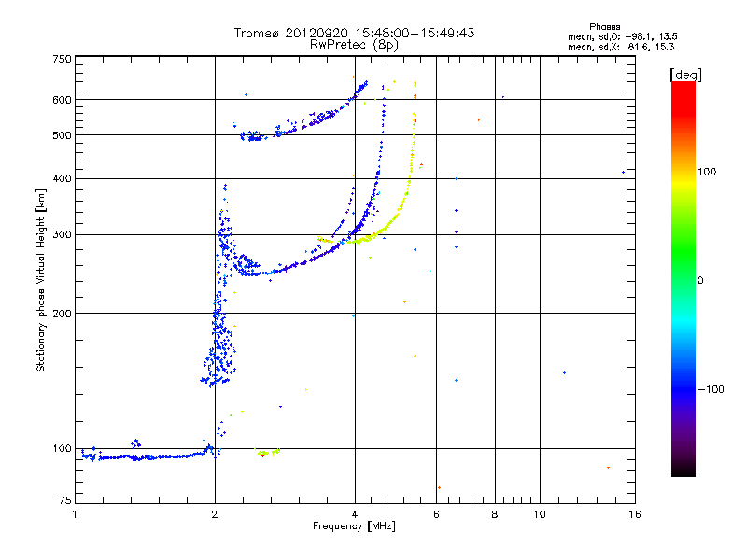Click the blue second-hop trace near 500 km

click(304, 112)
